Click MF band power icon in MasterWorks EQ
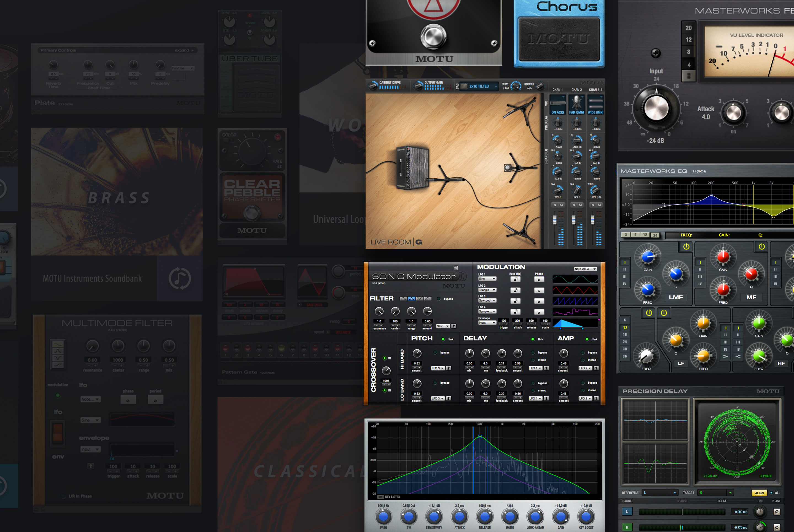 [761, 247]
